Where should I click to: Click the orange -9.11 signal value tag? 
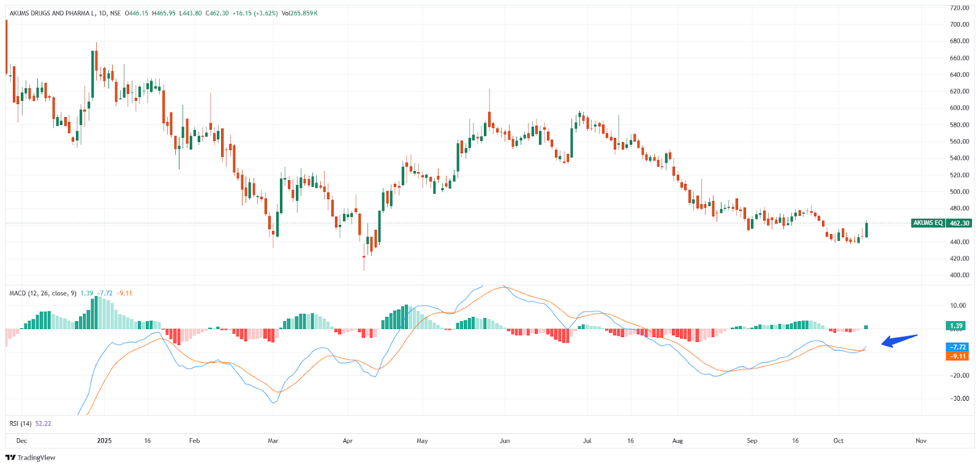pyautogui.click(x=957, y=356)
